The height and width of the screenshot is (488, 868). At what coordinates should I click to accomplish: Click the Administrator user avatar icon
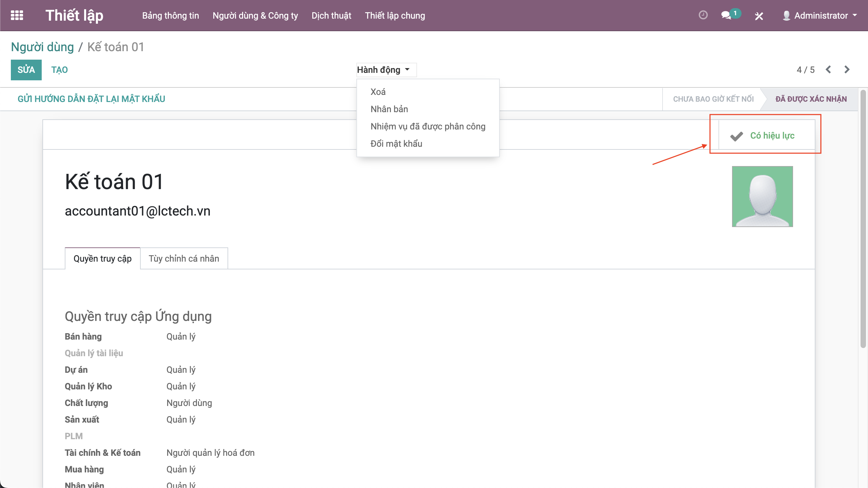[x=786, y=16]
